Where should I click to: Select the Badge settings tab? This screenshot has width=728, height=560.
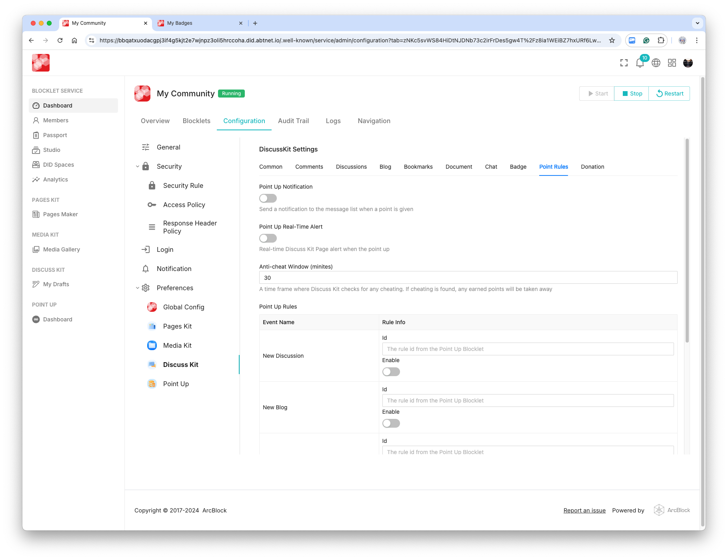(x=518, y=167)
